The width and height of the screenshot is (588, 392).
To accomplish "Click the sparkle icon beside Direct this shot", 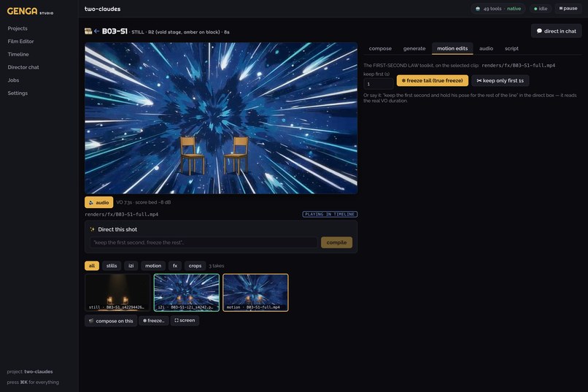I will [92, 229].
